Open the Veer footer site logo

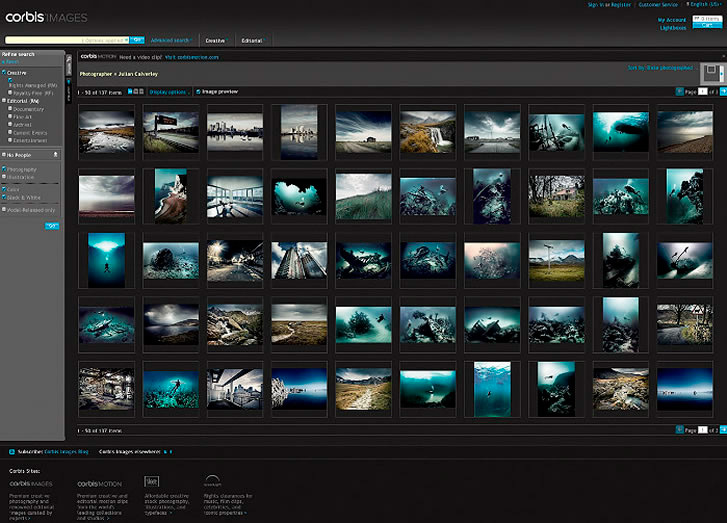[152, 481]
